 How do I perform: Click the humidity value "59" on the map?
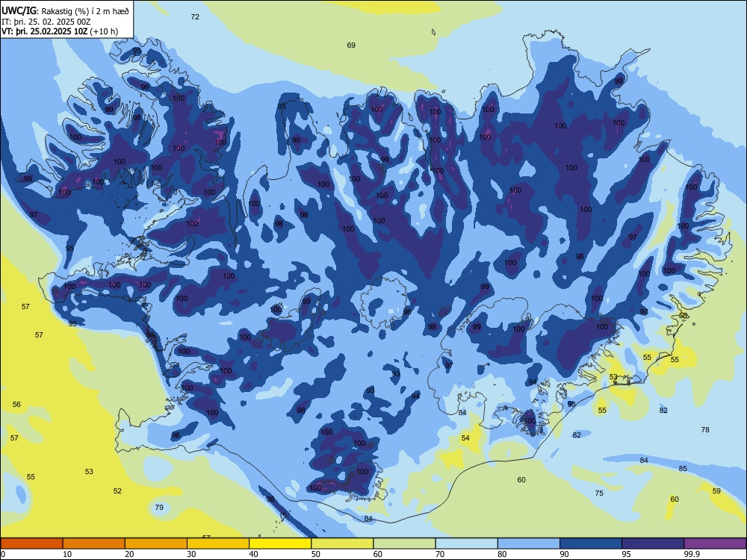tap(716, 491)
